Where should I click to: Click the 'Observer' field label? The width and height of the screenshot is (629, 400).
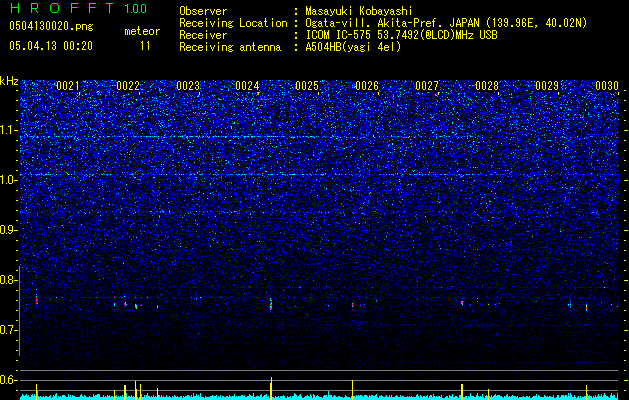point(203,11)
